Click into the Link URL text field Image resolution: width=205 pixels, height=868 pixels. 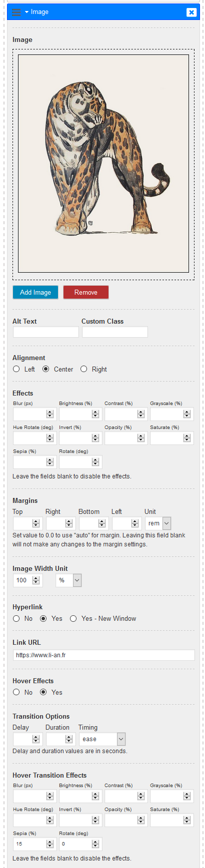click(104, 655)
